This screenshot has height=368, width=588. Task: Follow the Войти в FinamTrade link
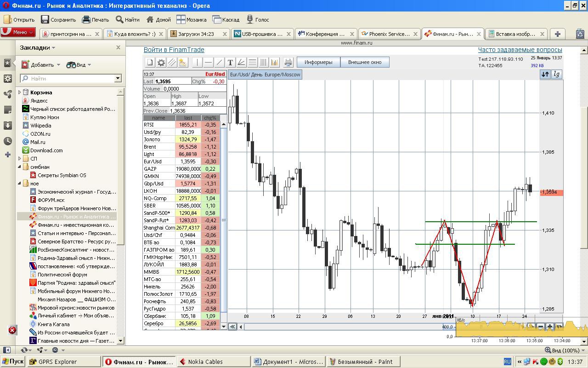[x=174, y=50]
